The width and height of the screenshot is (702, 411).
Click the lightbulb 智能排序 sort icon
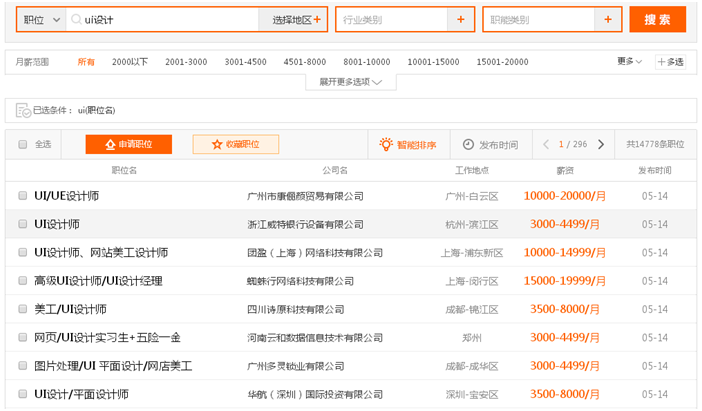click(x=385, y=144)
